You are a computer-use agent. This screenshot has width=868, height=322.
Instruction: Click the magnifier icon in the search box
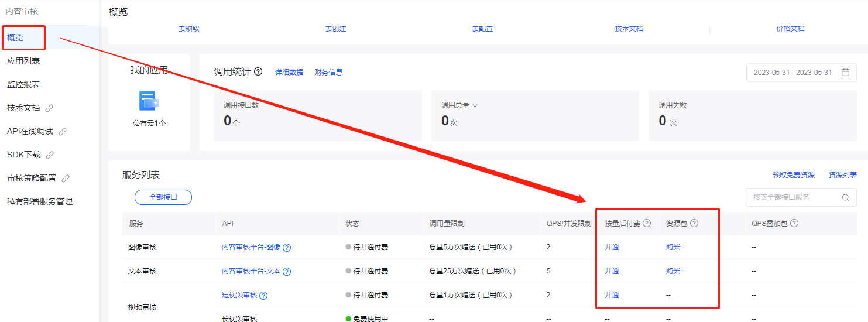(845, 197)
